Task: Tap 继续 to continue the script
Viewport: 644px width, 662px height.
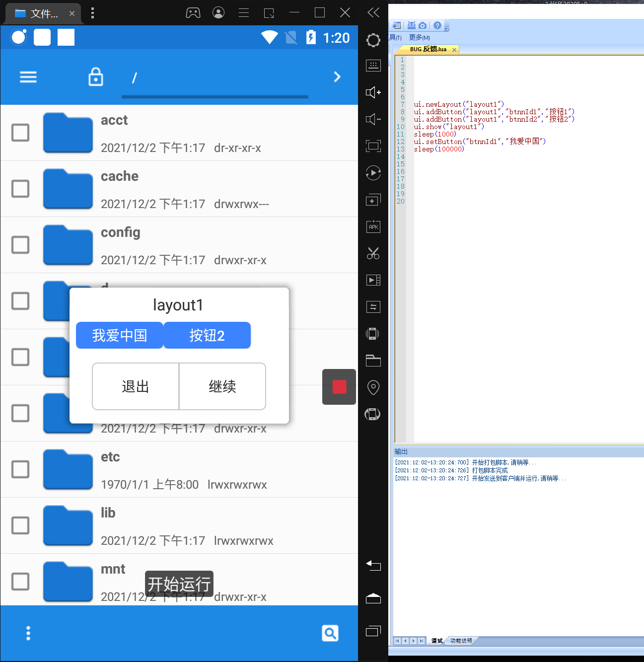Action: point(222,386)
